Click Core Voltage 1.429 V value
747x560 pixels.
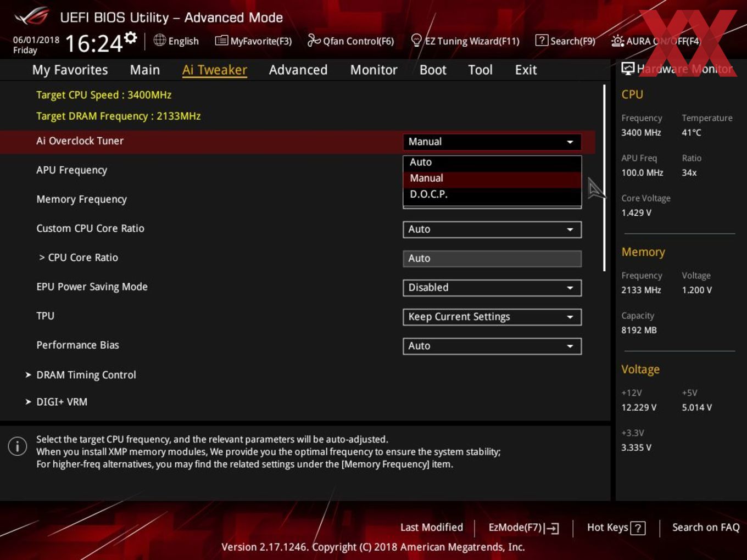pos(636,213)
